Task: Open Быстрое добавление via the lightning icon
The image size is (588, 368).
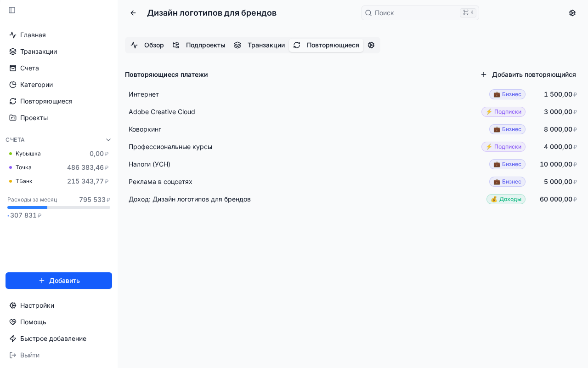Action: 12,339
